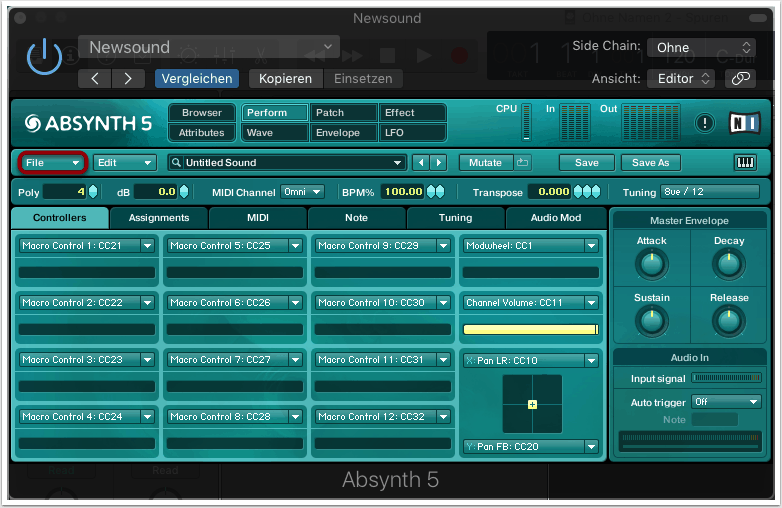Switch to the Perform view
This screenshot has width=782, height=508.
(x=274, y=113)
